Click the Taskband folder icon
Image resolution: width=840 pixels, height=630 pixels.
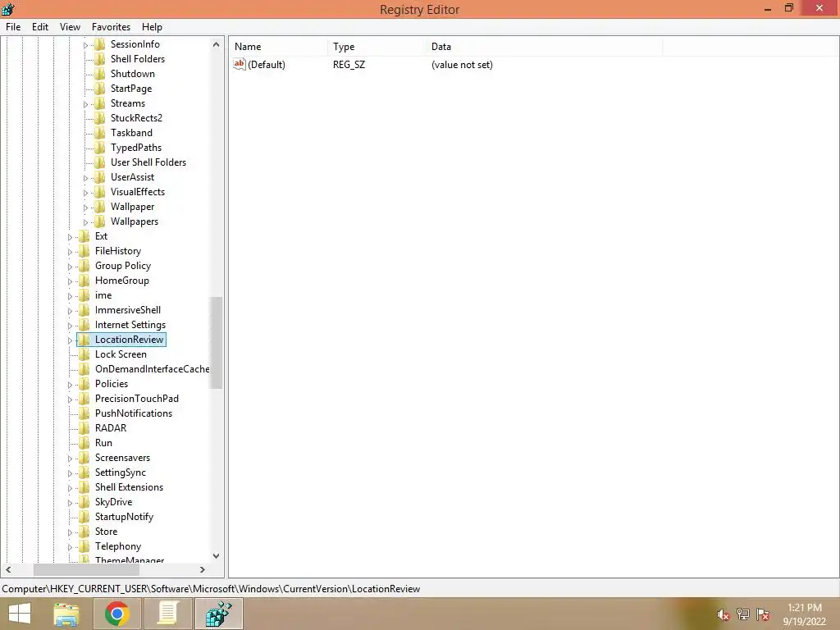pyautogui.click(x=99, y=133)
